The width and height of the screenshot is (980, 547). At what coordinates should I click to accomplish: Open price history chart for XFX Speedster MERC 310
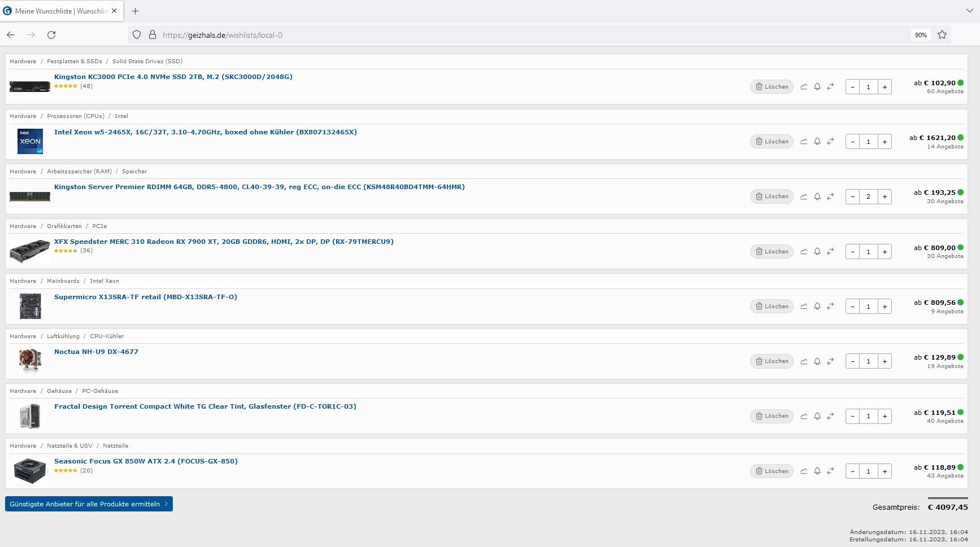click(x=804, y=252)
